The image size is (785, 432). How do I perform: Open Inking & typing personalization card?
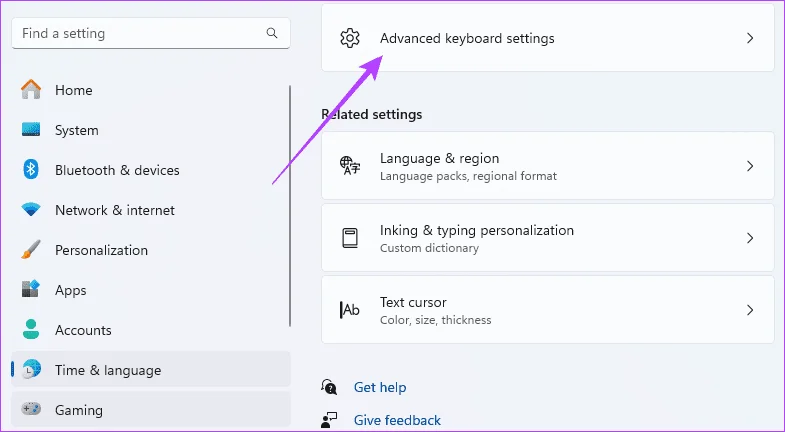(548, 238)
